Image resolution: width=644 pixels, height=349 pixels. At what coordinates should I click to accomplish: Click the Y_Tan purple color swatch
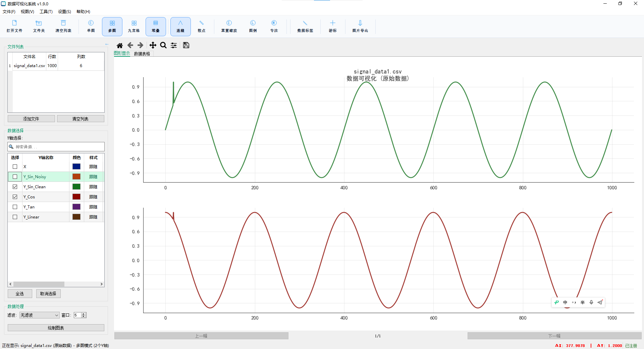[76, 207]
